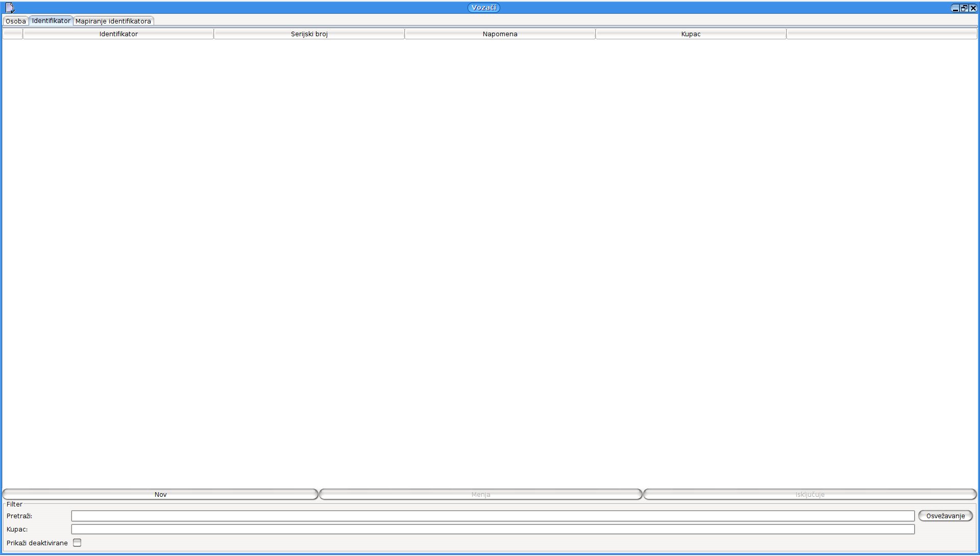Switch to the Osoba tab

pos(16,21)
